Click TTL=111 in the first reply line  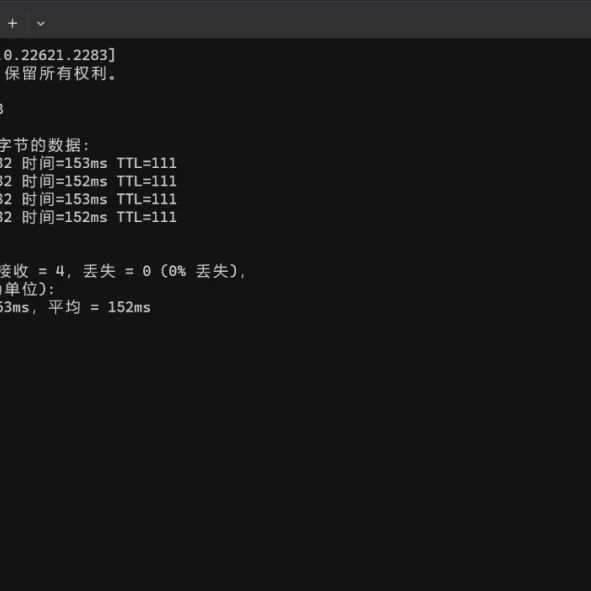147,163
